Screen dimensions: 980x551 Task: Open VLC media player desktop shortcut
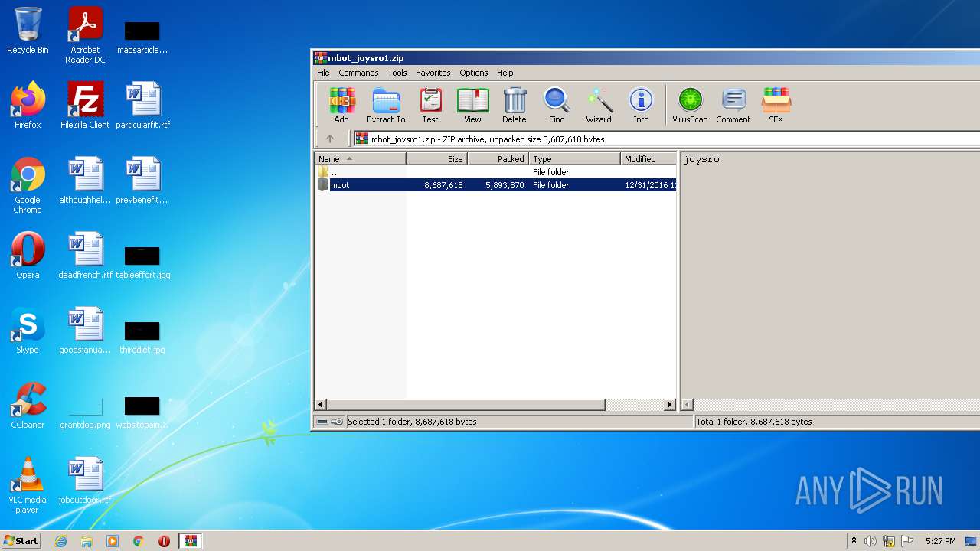point(28,485)
